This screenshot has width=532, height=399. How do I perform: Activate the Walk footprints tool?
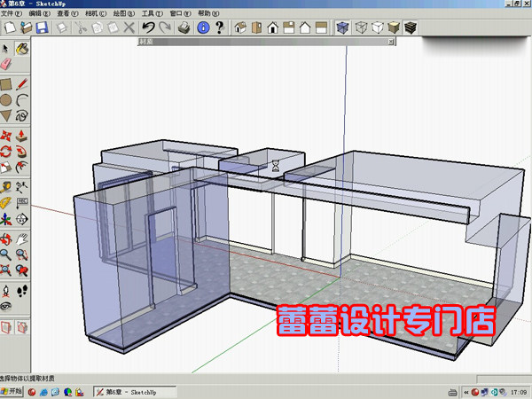pos(21,291)
